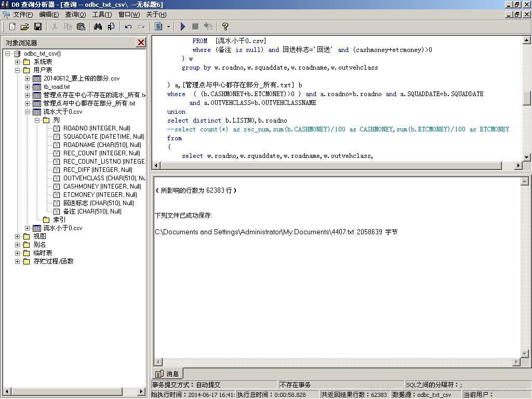Select the 回送标志 (CHAR(510), Null) column

click(99, 203)
